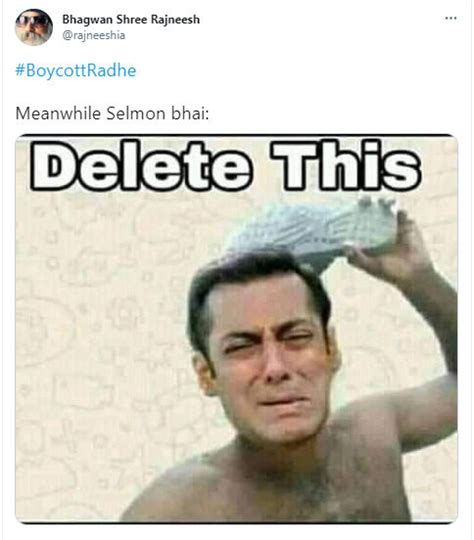Image resolution: width=474 pixels, height=540 pixels.
Task: Open the #BoycottRadhe hashtag
Action: click(x=76, y=71)
